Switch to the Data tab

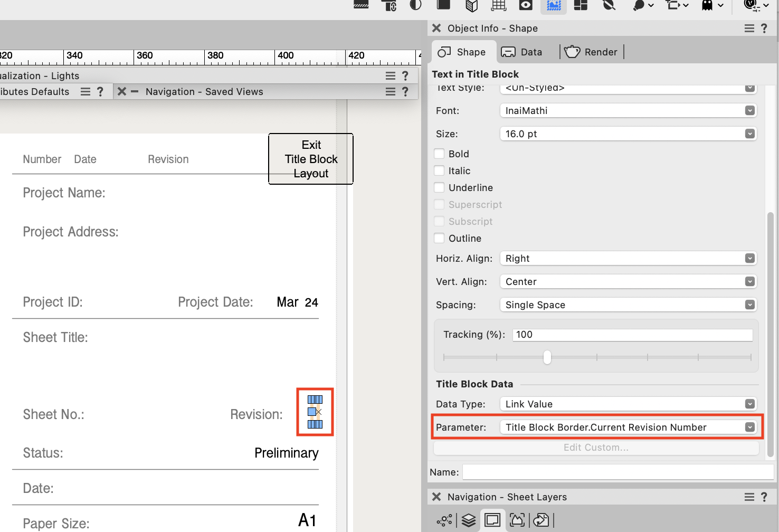pyautogui.click(x=522, y=52)
